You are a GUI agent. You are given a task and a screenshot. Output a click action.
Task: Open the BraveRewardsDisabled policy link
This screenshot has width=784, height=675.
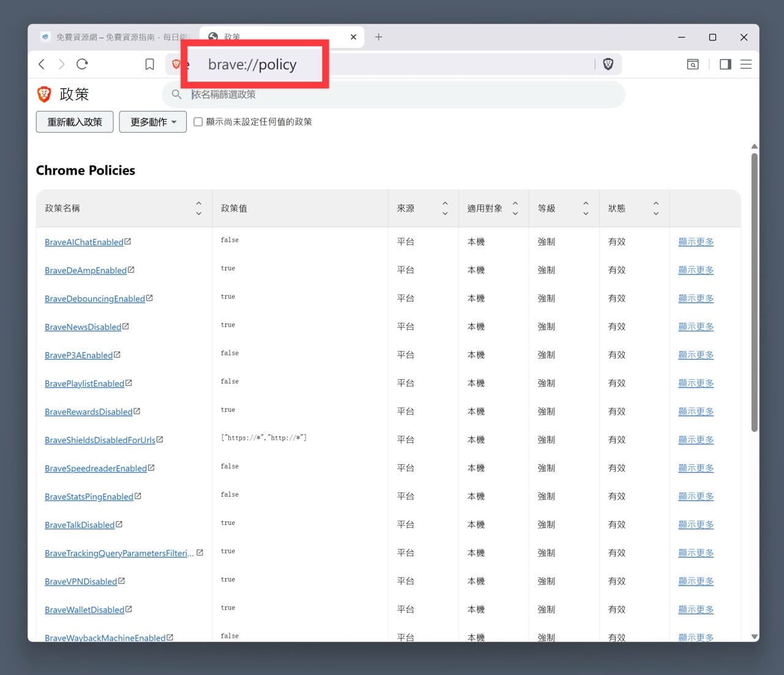click(88, 412)
